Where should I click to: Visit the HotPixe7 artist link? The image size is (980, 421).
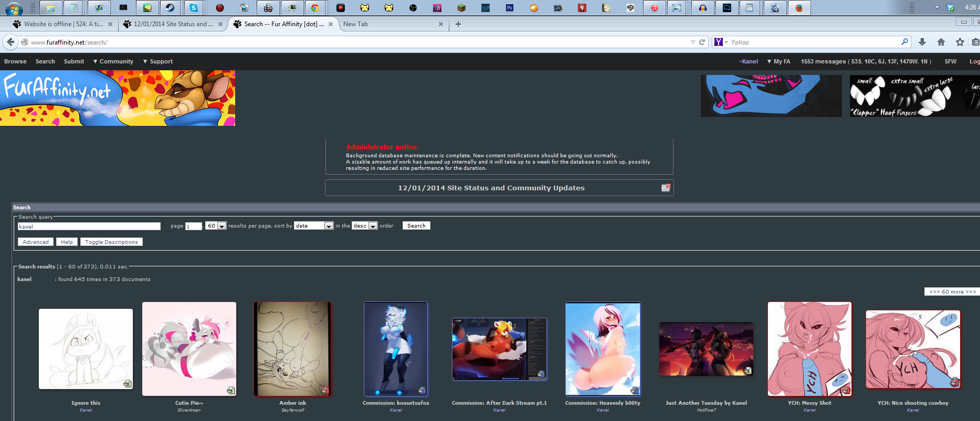point(706,410)
